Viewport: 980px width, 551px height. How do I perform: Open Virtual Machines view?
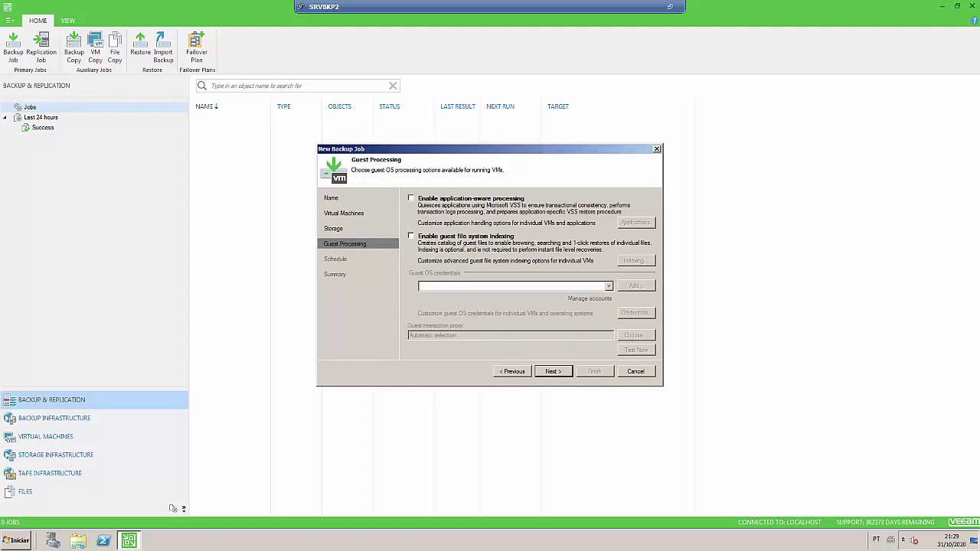[46, 436]
